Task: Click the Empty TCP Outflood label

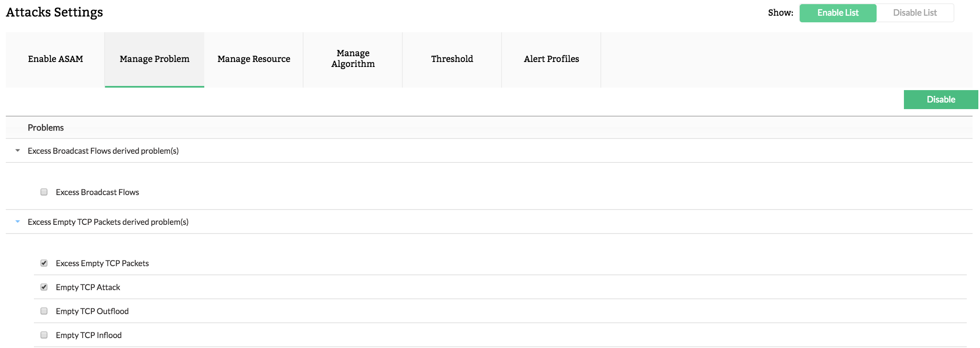Action: click(92, 311)
